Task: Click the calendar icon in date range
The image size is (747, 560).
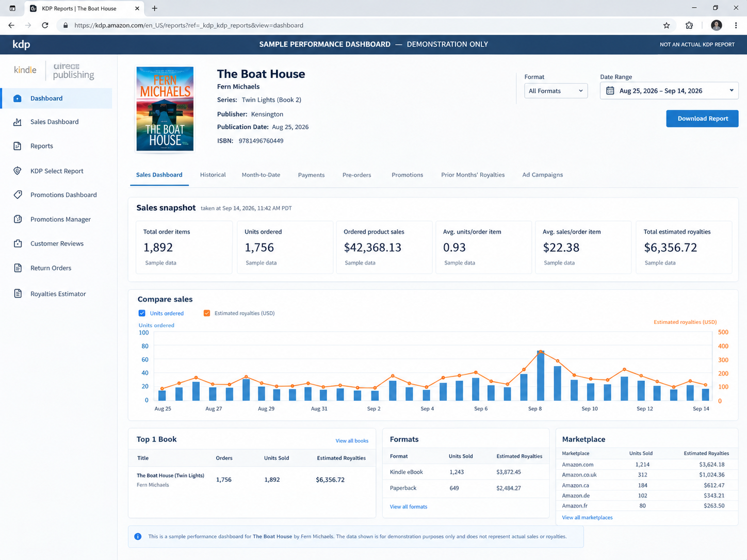Action: 610,91
